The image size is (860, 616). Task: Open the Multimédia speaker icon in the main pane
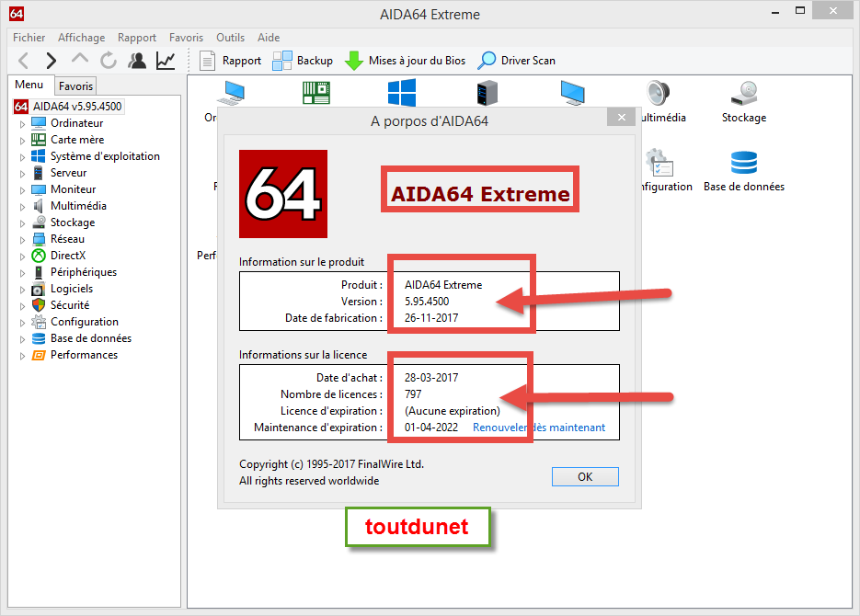[659, 93]
